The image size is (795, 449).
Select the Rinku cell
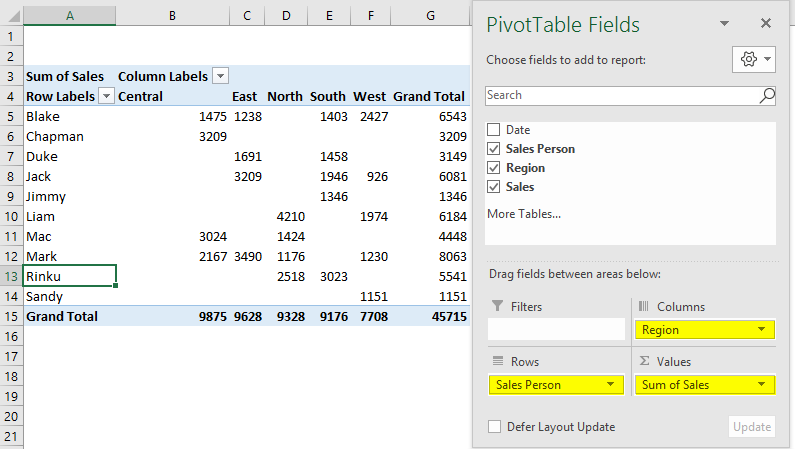tap(69, 276)
